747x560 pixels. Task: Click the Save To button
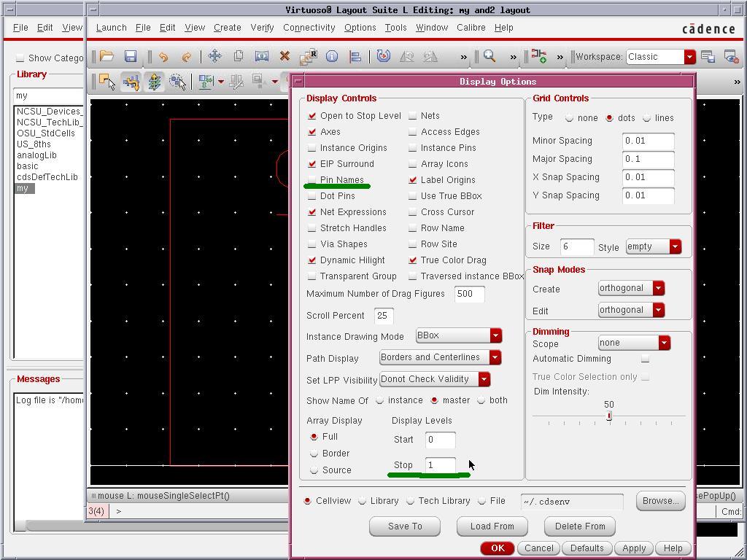pyautogui.click(x=405, y=526)
